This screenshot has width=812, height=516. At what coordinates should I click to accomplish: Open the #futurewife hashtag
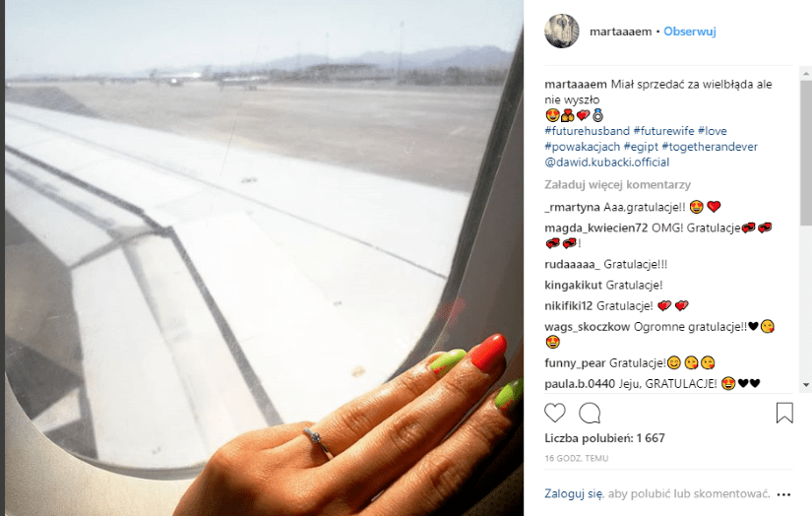pyautogui.click(x=663, y=131)
